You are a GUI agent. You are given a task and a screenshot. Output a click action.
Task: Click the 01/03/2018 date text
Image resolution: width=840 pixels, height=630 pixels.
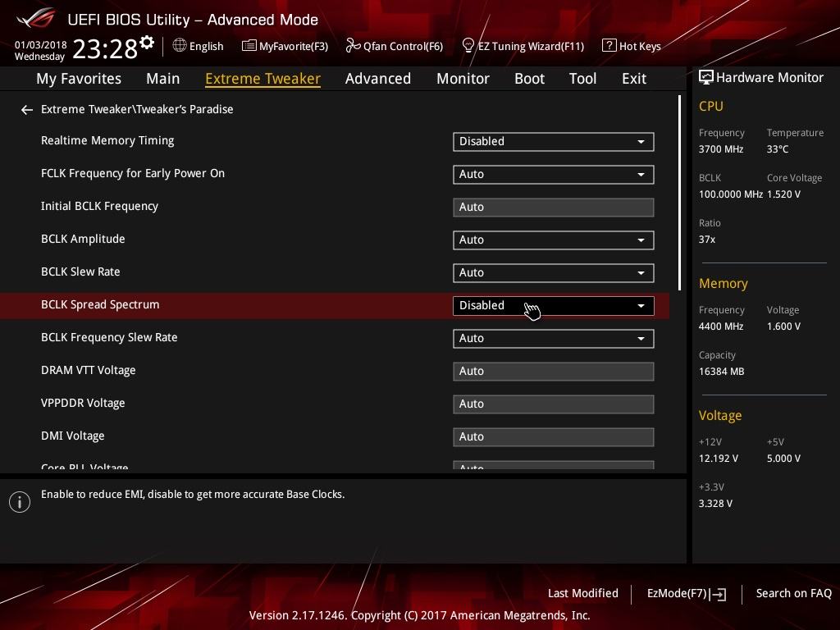(x=41, y=45)
